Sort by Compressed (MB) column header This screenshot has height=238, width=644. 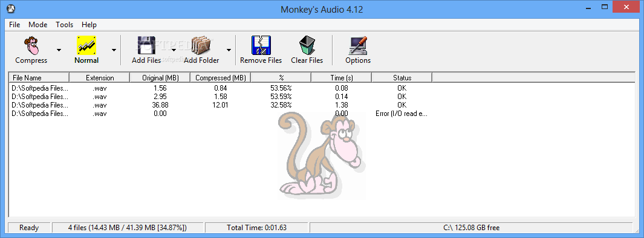[221, 77]
